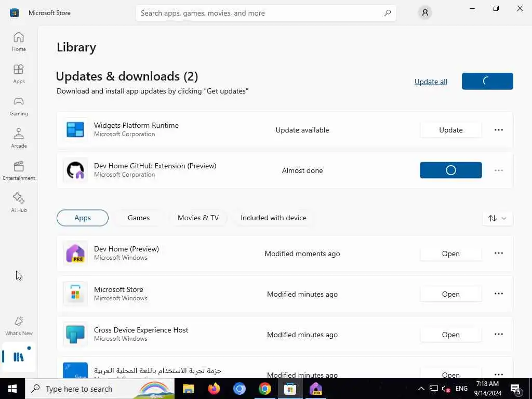Open the Arcade section
Image resolution: width=532 pixels, height=399 pixels.
point(19,138)
